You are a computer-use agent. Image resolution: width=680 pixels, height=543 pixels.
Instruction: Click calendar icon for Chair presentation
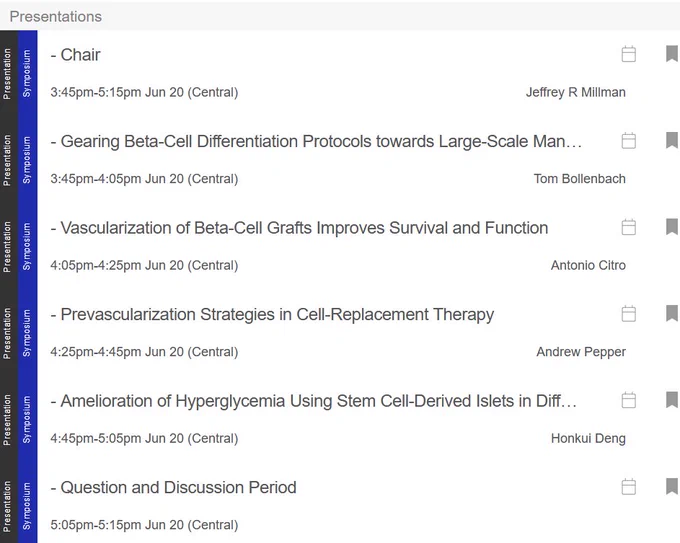click(628, 54)
